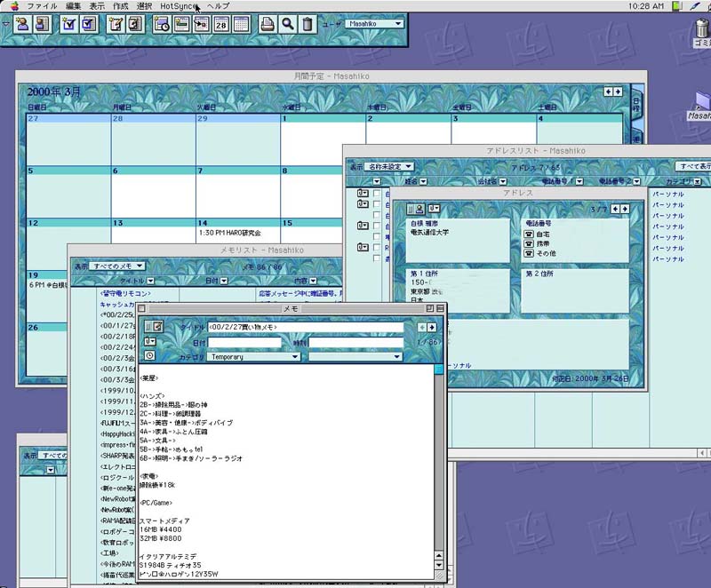This screenshot has width=711, height=588.
Task: Click the 自宅 home phone icon
Action: pos(528,234)
